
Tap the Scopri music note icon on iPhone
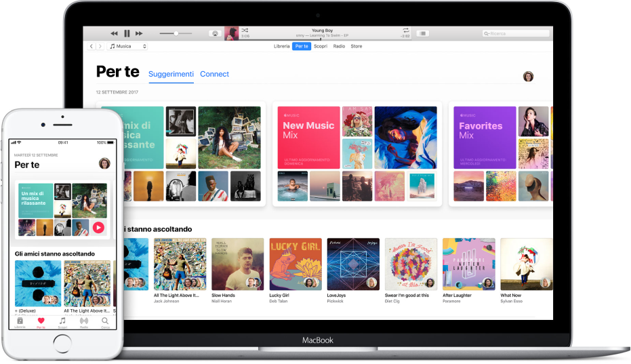point(62,321)
